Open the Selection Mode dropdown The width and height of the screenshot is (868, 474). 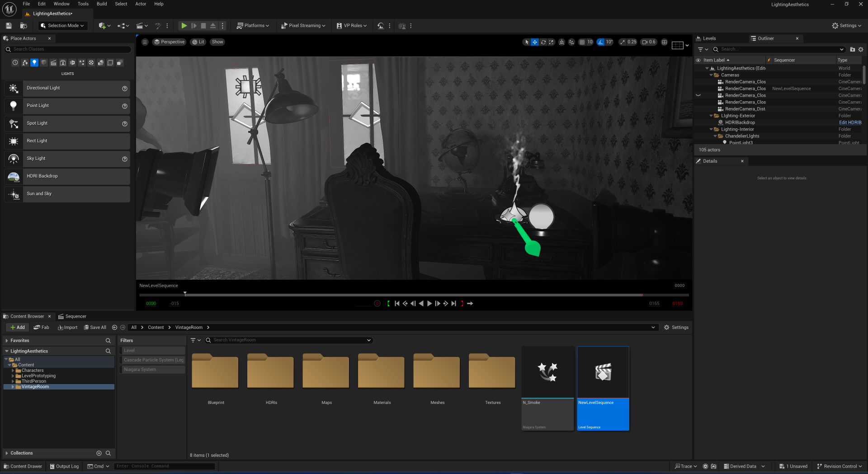62,26
